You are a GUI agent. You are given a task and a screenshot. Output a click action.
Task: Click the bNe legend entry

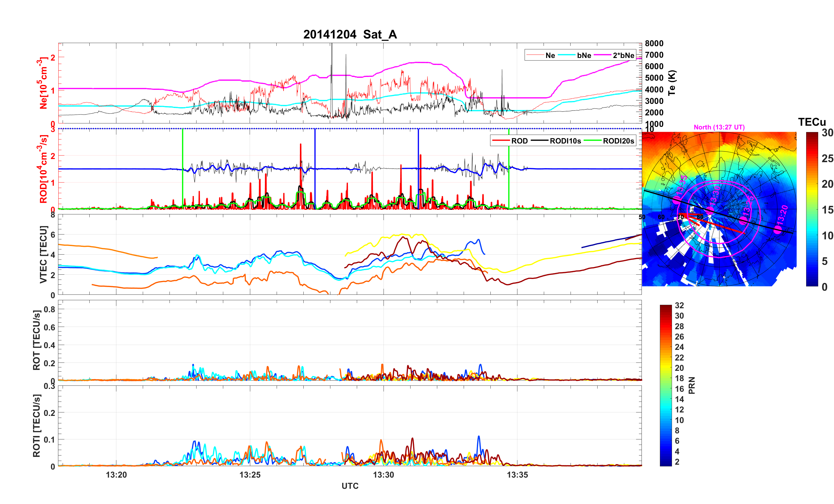pos(584,55)
